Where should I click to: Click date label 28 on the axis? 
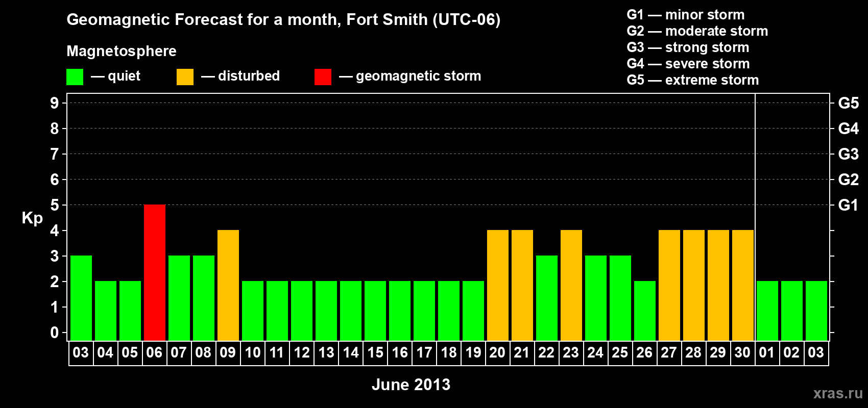tap(693, 353)
